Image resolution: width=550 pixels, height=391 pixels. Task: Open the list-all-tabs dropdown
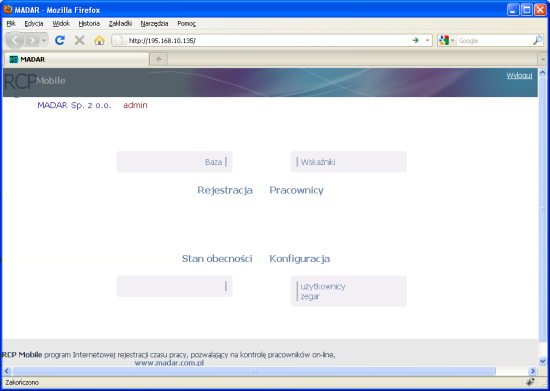(x=543, y=59)
